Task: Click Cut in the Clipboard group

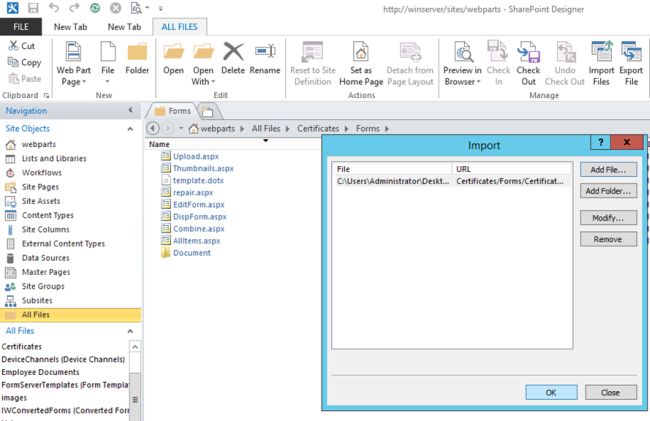Action: click(x=22, y=46)
